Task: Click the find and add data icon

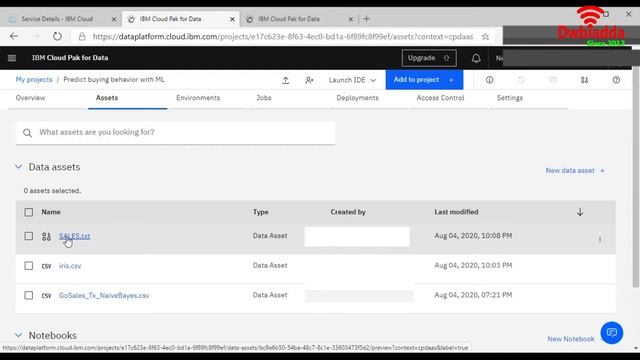Action: click(x=584, y=80)
